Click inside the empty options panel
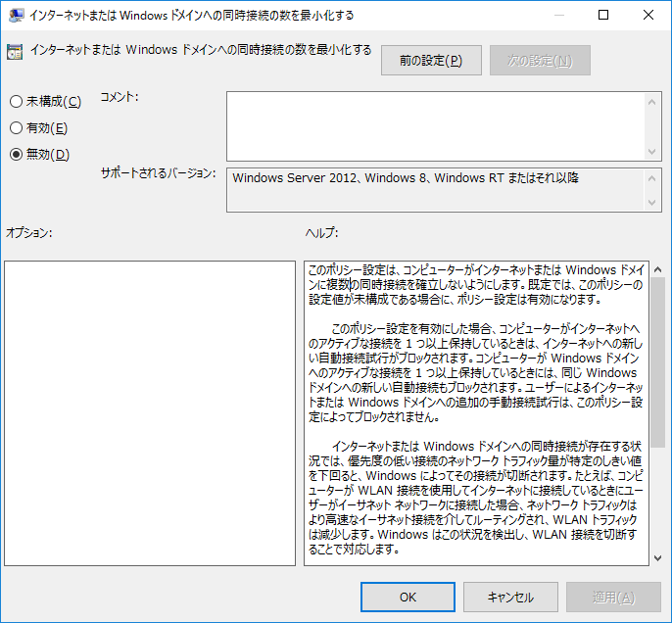This screenshot has width=672, height=623. (150, 413)
